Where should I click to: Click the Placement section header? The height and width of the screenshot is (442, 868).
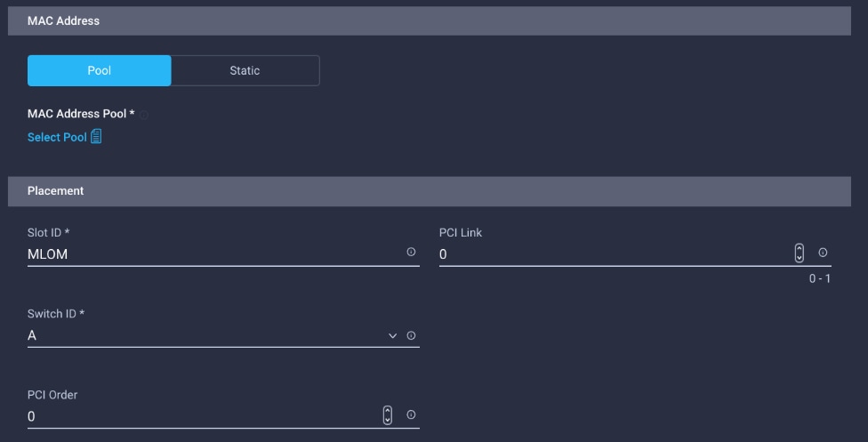pyautogui.click(x=429, y=191)
